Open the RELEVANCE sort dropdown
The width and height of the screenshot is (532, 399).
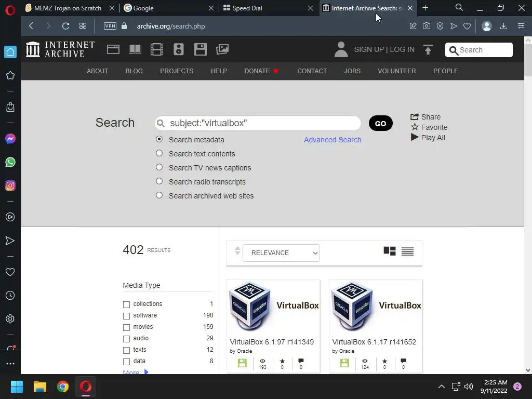[281, 253]
